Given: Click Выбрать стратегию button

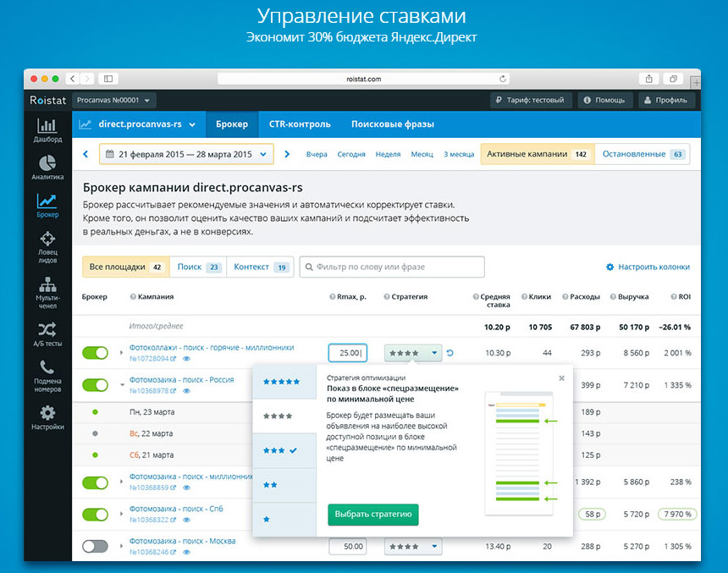Looking at the screenshot, I should tap(372, 515).
